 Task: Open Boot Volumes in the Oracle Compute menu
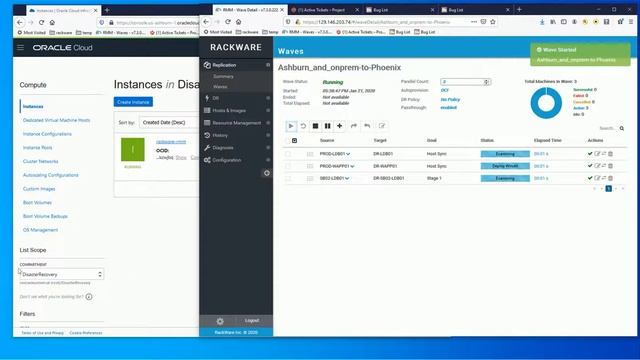click(x=37, y=202)
